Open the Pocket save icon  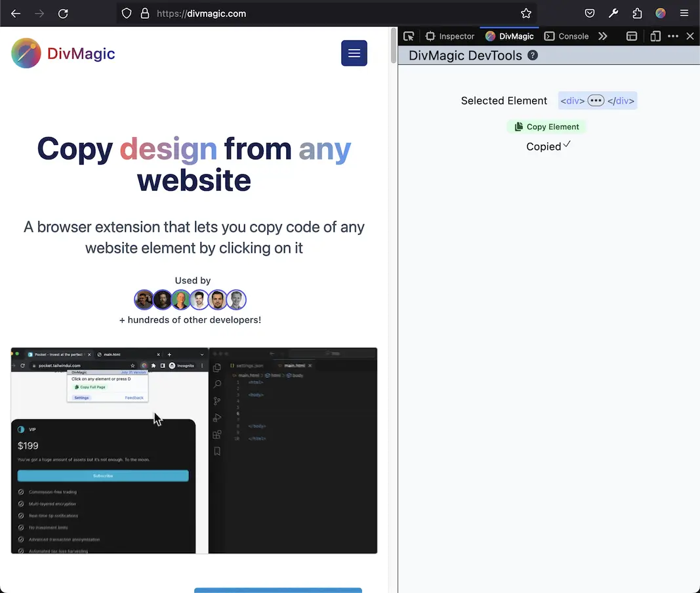point(590,13)
